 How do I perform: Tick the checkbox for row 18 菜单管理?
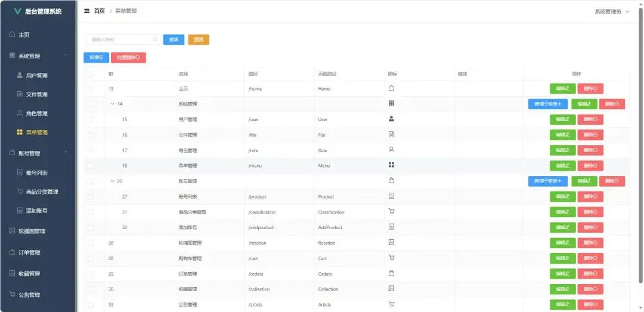(91, 166)
